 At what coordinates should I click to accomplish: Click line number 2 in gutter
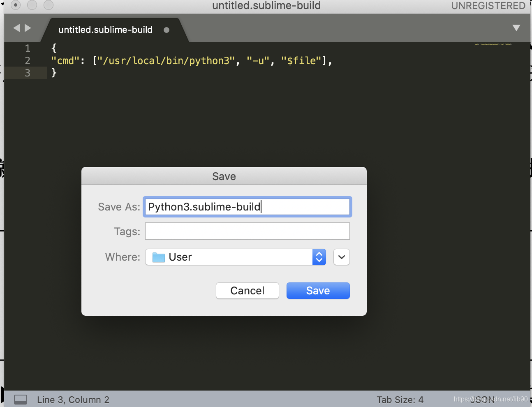(x=28, y=61)
